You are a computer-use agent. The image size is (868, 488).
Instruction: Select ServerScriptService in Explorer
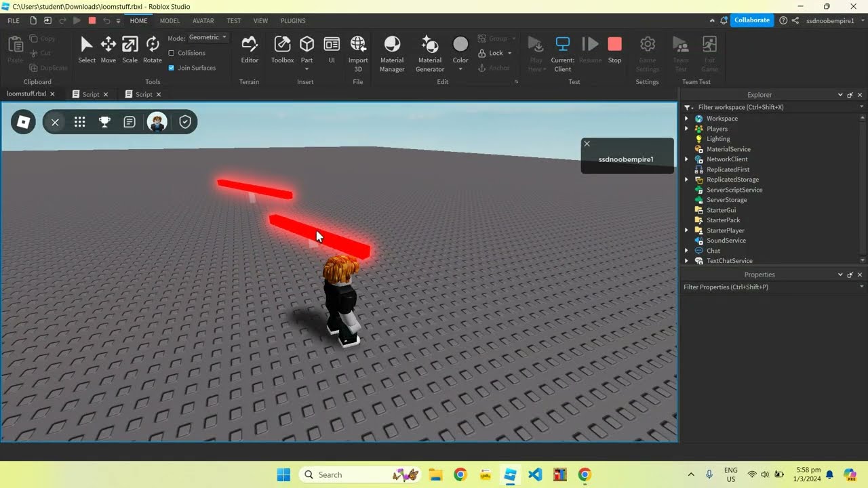tap(734, 190)
